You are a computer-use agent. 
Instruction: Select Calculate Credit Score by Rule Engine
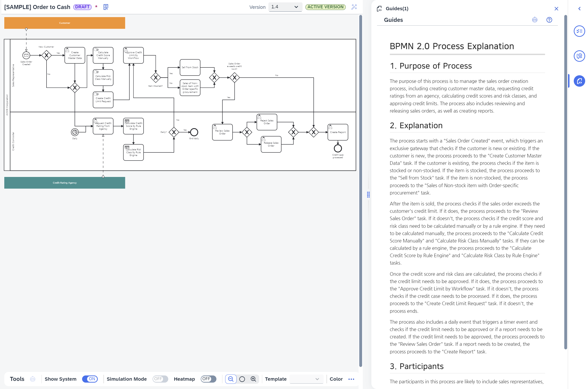133,126
